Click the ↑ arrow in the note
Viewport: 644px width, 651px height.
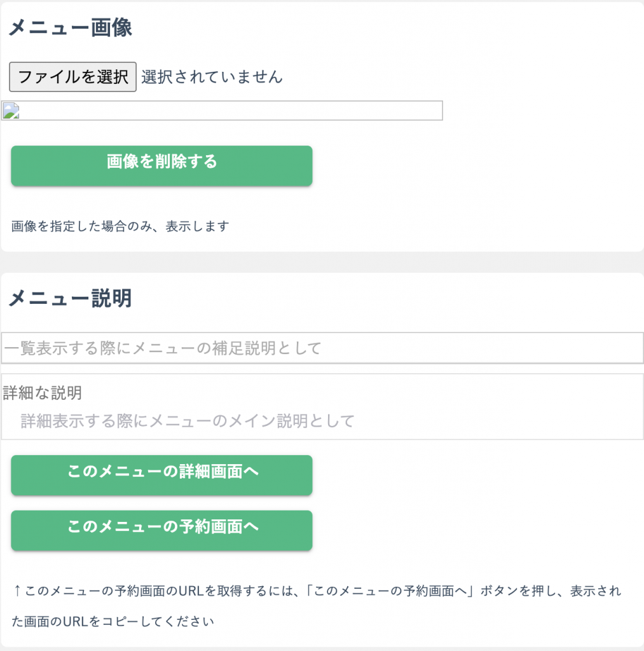(x=17, y=591)
